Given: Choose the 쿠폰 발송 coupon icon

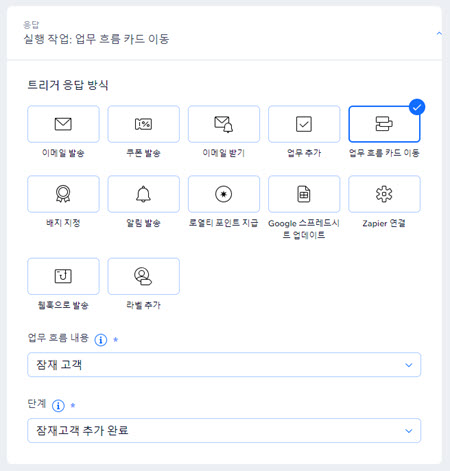Looking at the screenshot, I should click(143, 124).
